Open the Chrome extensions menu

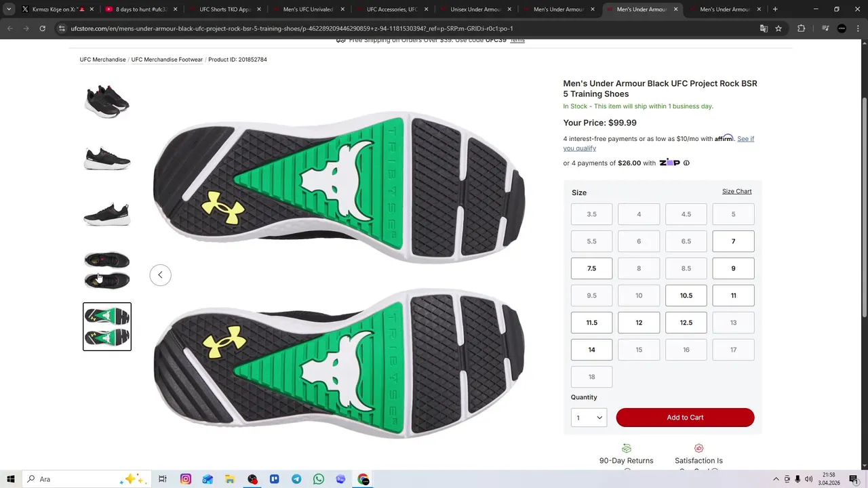[801, 28]
